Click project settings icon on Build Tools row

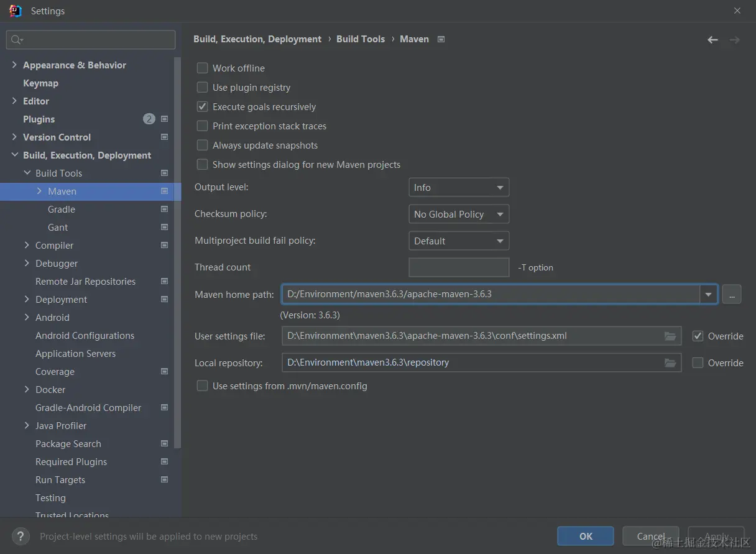point(165,173)
